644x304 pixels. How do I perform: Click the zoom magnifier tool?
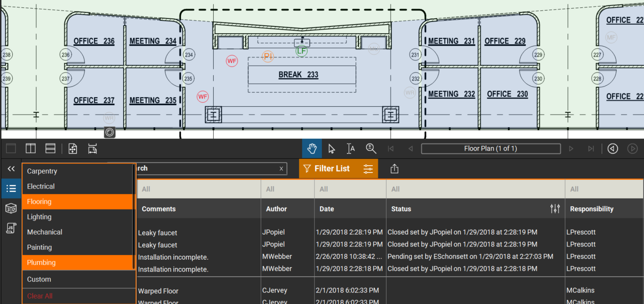coord(371,149)
